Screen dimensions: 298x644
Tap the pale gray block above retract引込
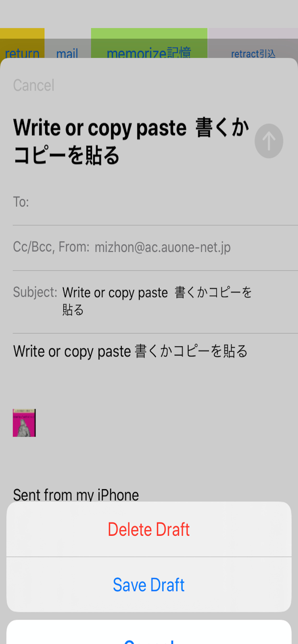(x=253, y=34)
